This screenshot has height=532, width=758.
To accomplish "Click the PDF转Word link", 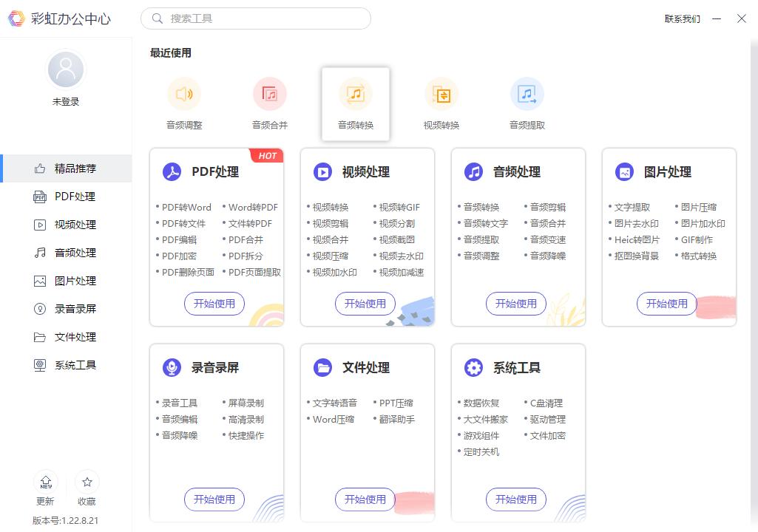I will (x=187, y=207).
